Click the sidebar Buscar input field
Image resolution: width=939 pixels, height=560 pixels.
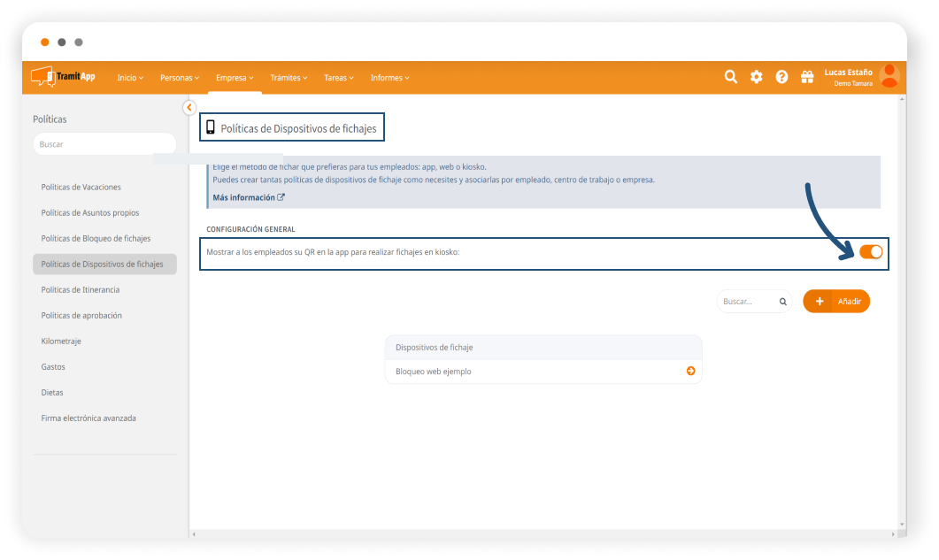[x=104, y=144]
